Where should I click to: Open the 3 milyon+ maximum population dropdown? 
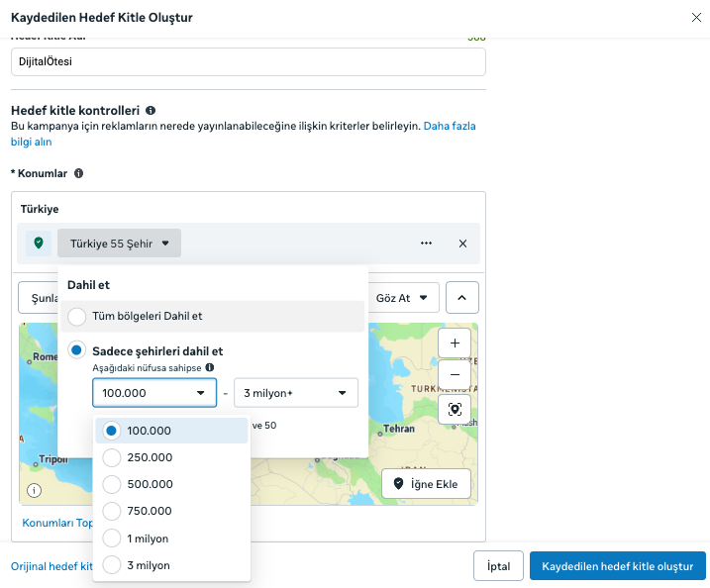click(295, 393)
